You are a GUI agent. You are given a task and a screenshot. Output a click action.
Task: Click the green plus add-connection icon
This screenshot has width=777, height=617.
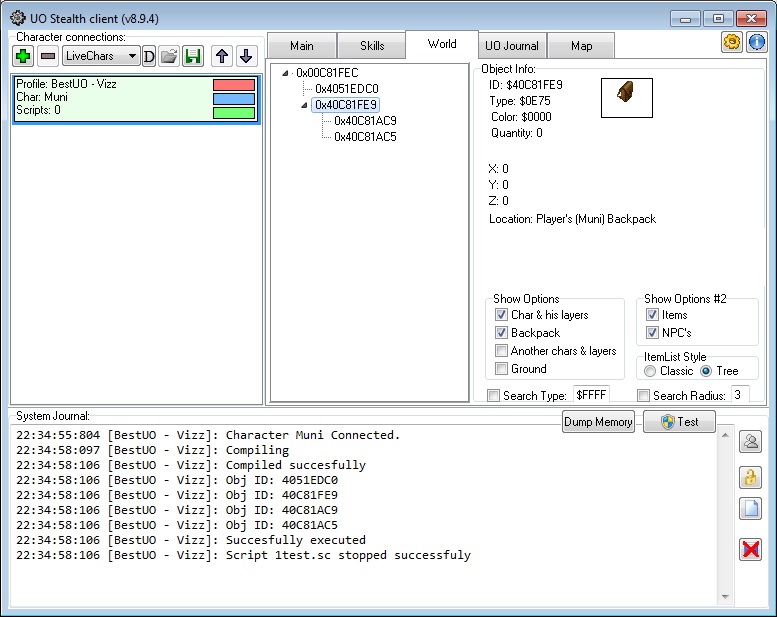[24, 57]
